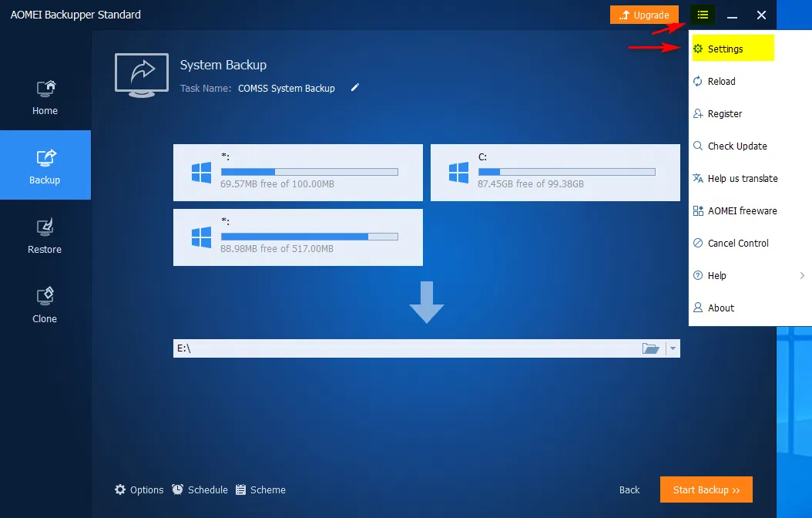Select Help us translate

tap(750, 178)
